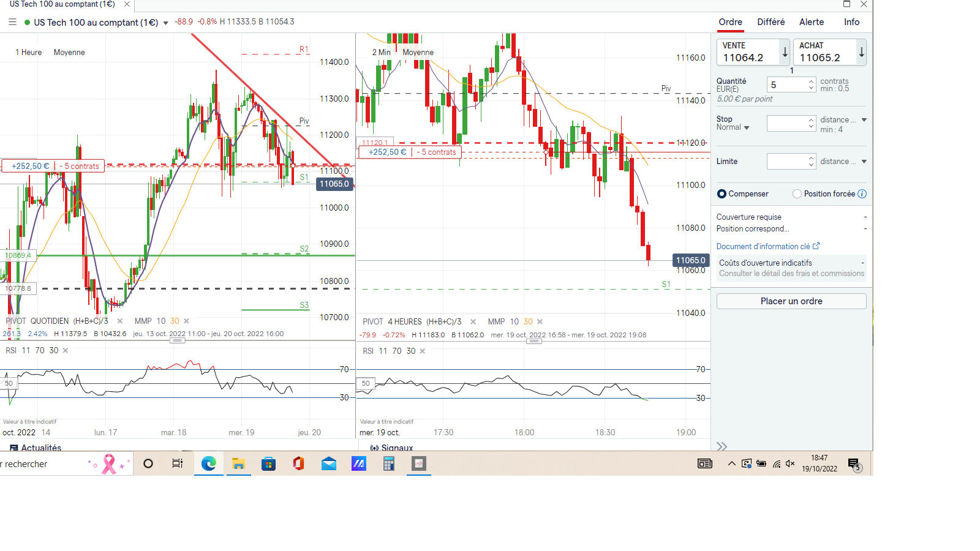Open Task View on the taskbar
Image resolution: width=980 pixels, height=551 pixels.
178,463
